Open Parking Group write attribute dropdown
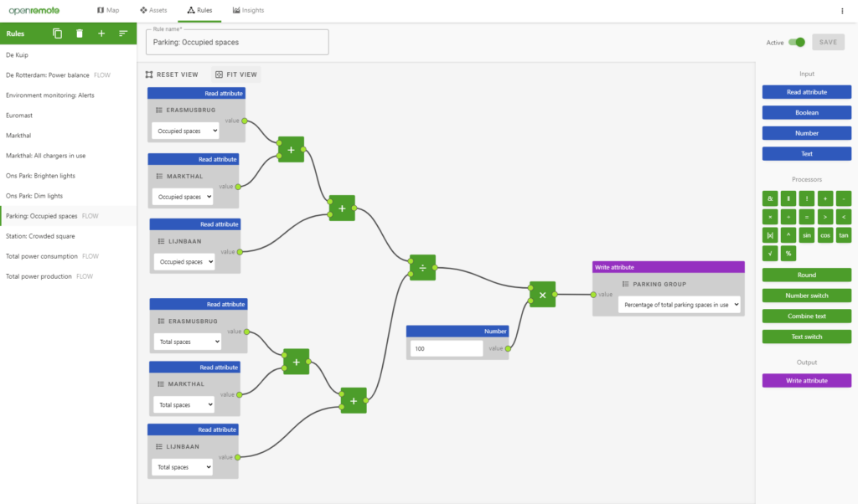 point(679,306)
